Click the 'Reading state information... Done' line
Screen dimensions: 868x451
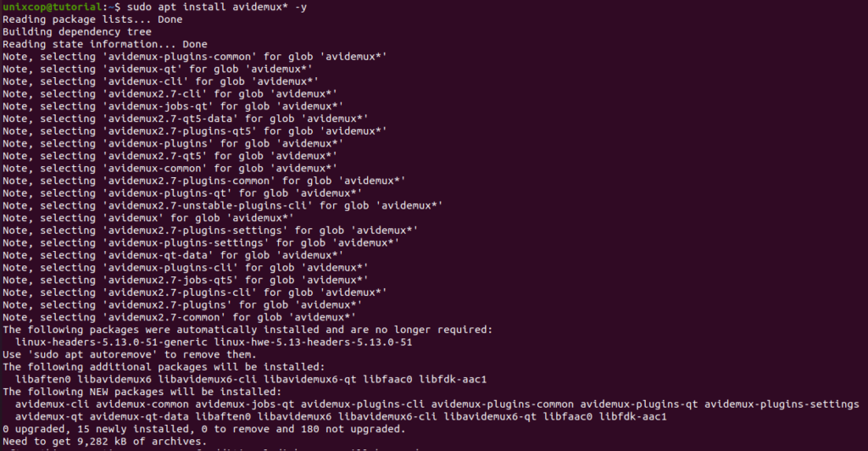click(x=105, y=44)
